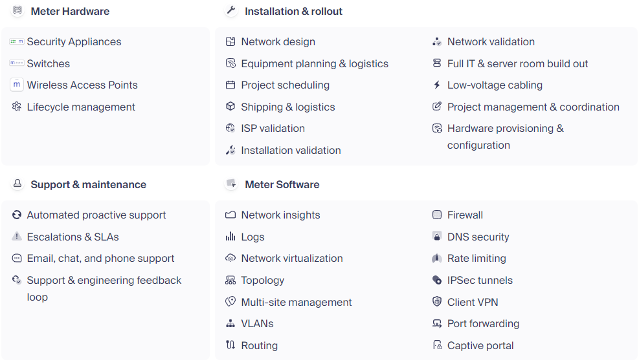Click the Client VPN shield icon

click(437, 302)
